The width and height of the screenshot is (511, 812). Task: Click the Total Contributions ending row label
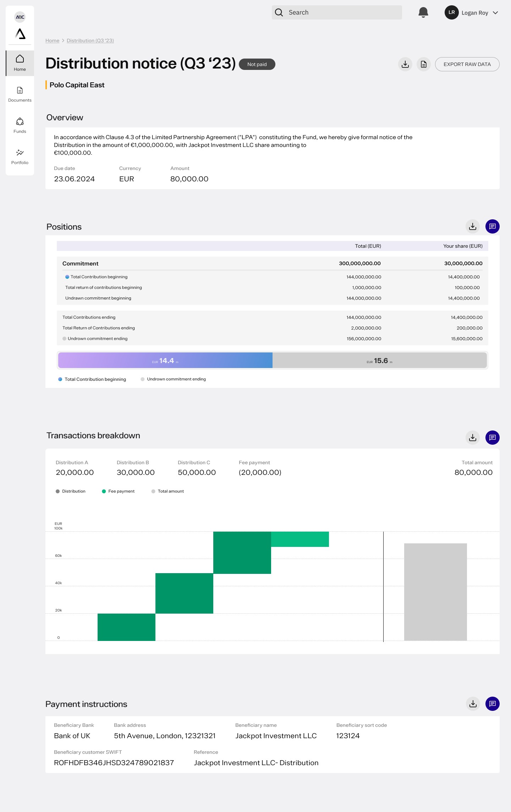click(89, 317)
